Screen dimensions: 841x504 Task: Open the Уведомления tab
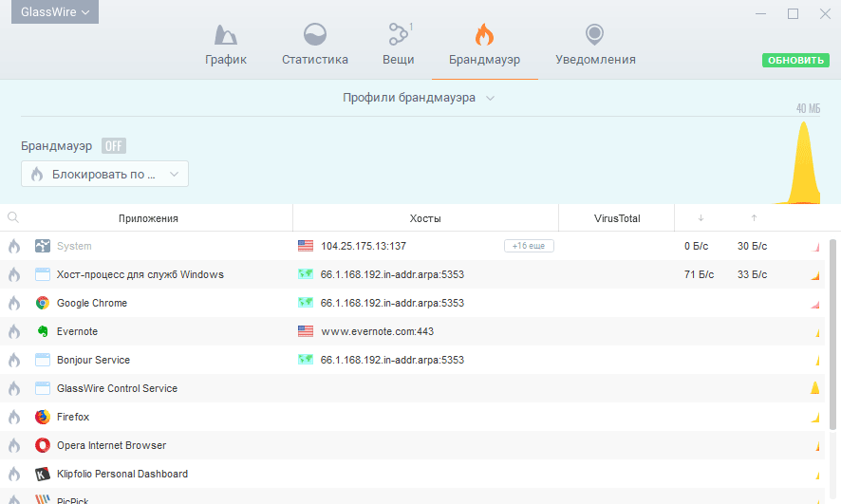595,45
